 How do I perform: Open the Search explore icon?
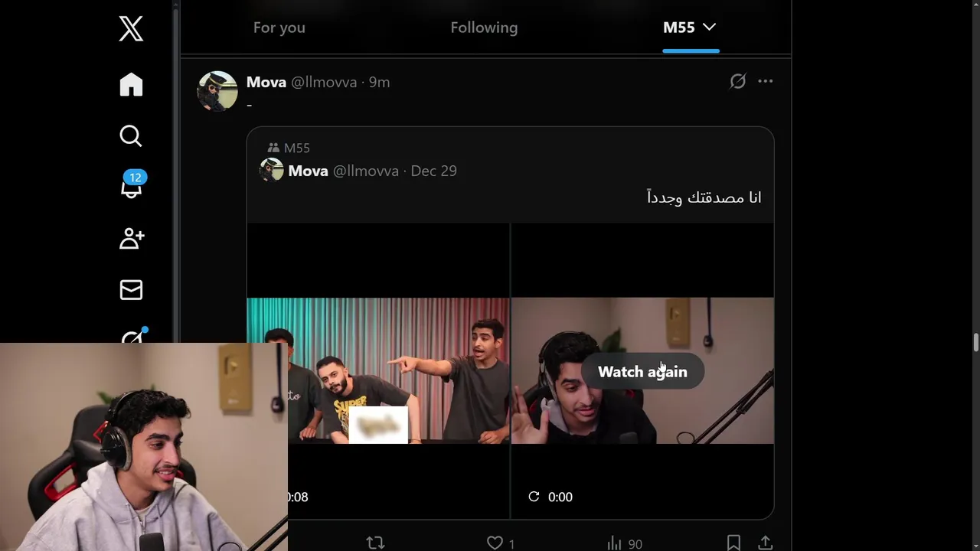point(131,136)
